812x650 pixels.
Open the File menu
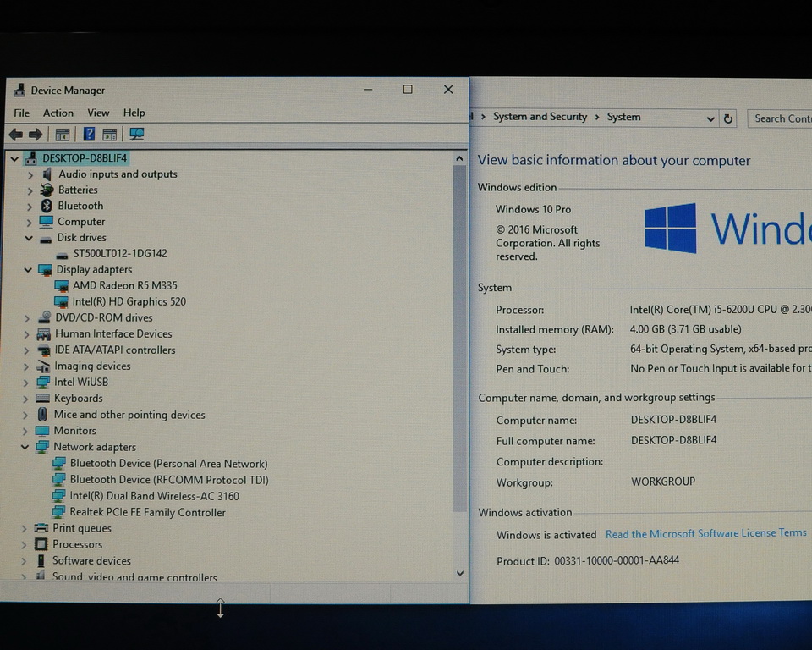[x=22, y=113]
